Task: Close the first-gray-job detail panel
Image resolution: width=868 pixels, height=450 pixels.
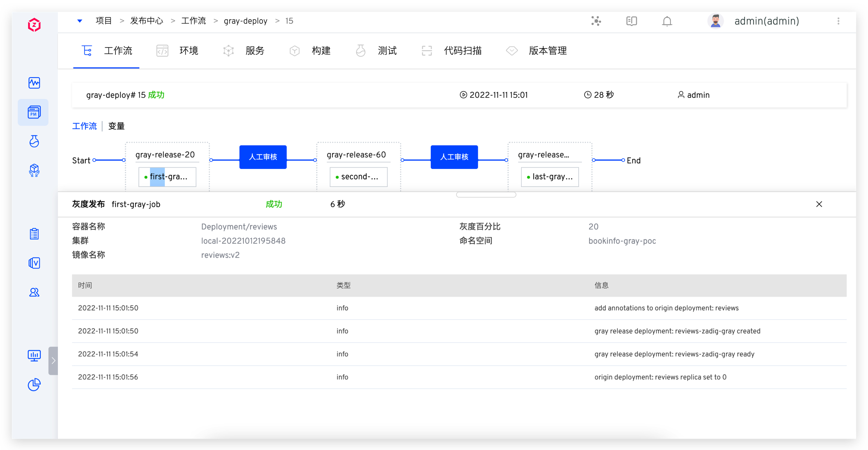Action: click(x=819, y=204)
